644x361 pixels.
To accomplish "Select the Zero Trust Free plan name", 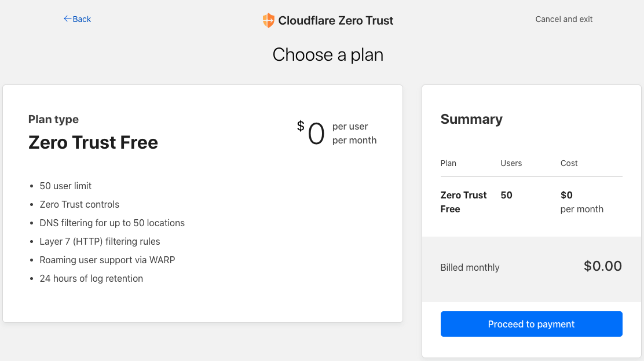I will 93,142.
